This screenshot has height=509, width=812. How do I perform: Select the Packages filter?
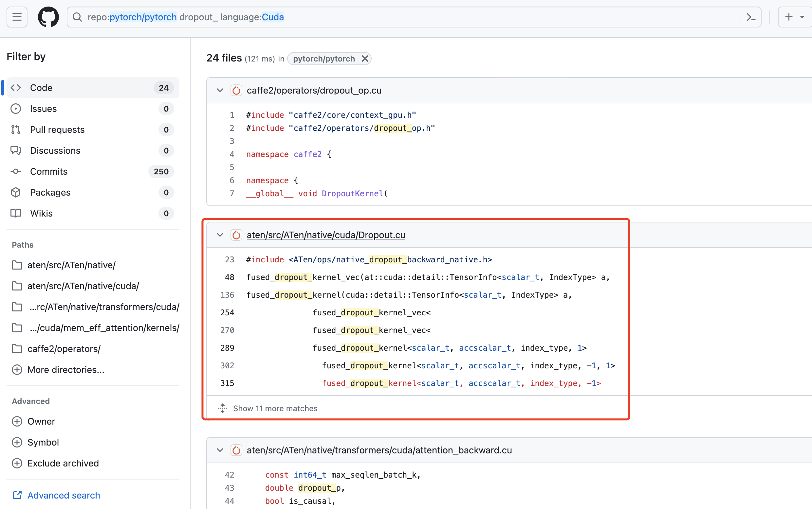93,192
